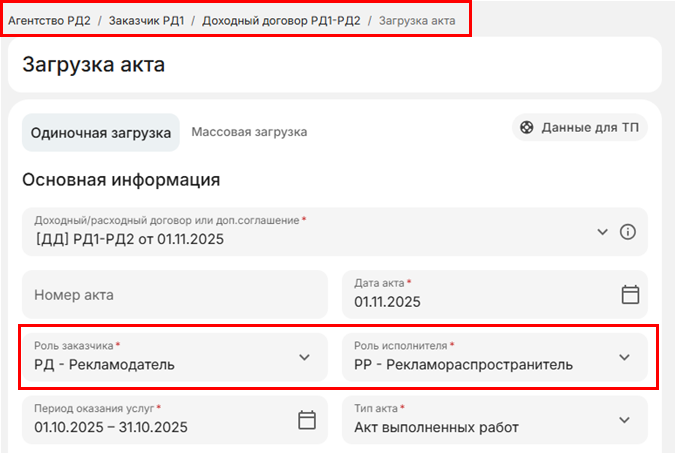
Task: Click the lifebuoy icon beside Данные для ТП
Action: (x=526, y=128)
